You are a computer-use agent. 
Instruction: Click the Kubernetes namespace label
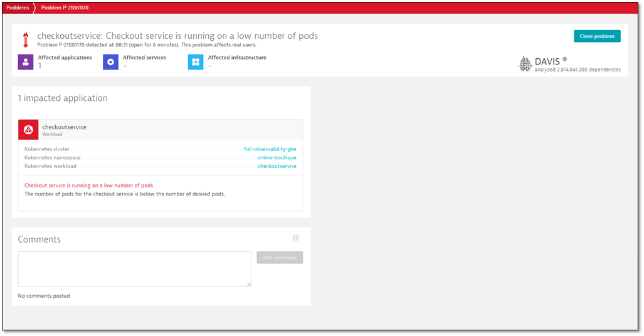click(x=53, y=158)
